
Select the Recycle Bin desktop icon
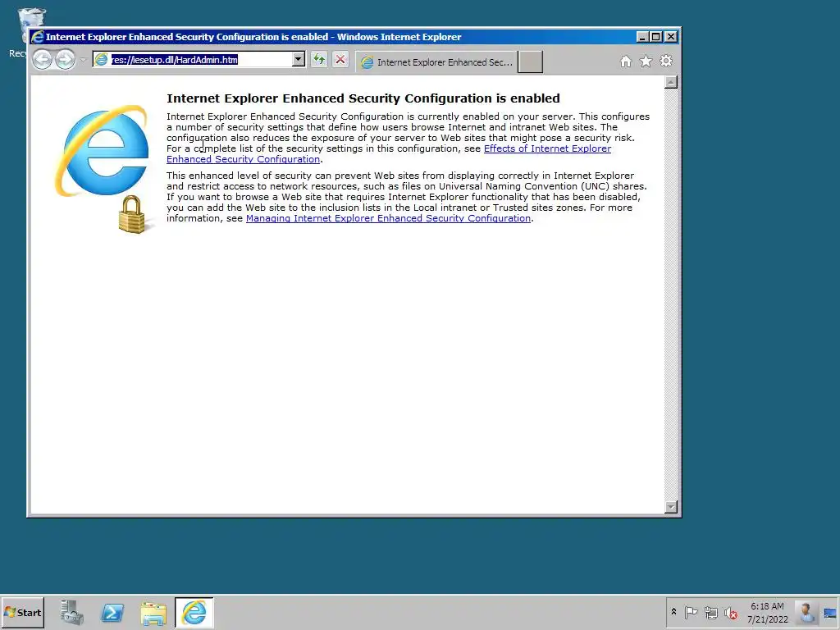[24, 32]
